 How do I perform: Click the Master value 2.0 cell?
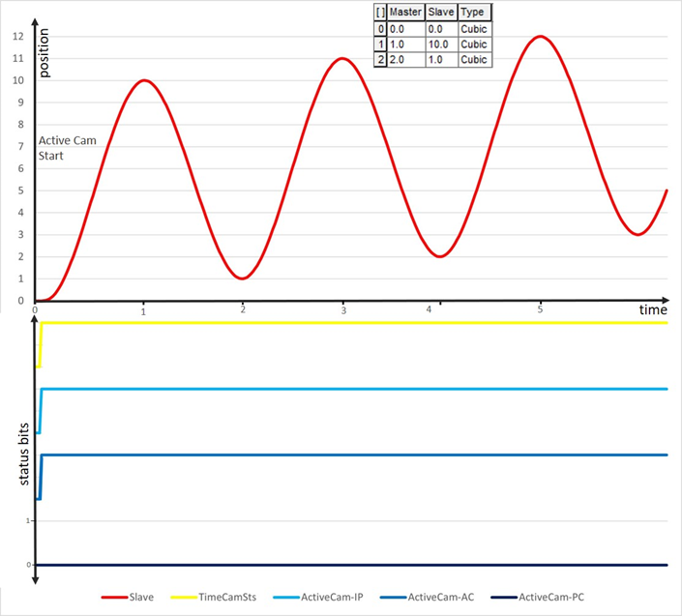405,59
